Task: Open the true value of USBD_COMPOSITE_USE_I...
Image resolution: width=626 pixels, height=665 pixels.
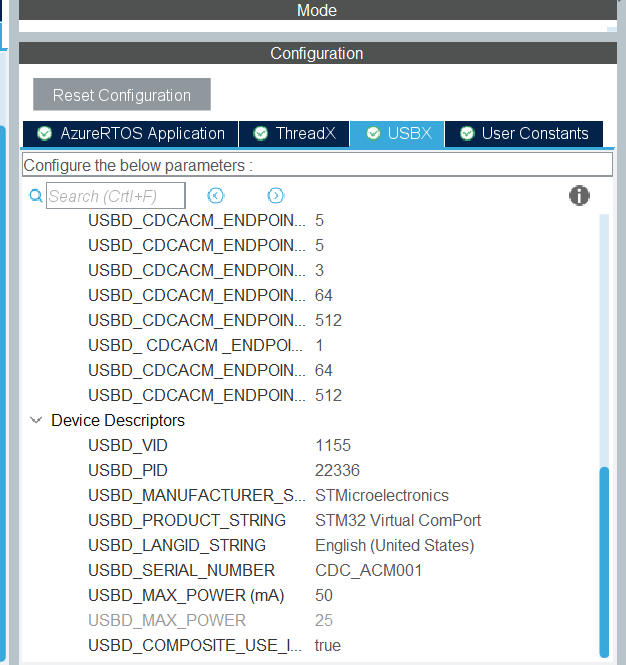Action: pos(328,645)
